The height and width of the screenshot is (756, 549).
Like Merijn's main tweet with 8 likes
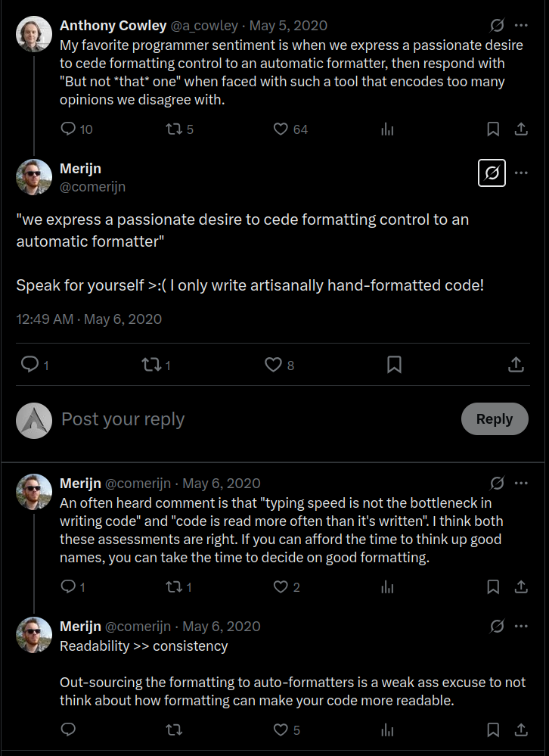[x=273, y=365]
